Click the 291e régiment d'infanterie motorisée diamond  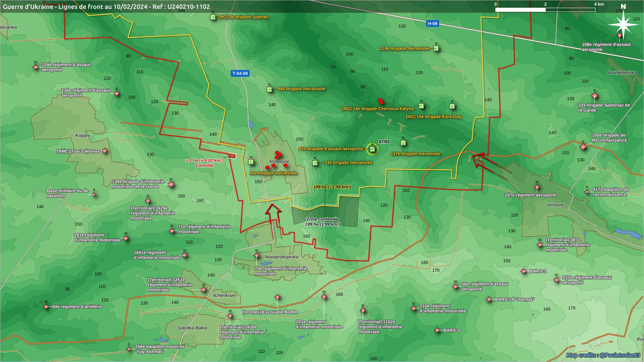pos(126,238)
